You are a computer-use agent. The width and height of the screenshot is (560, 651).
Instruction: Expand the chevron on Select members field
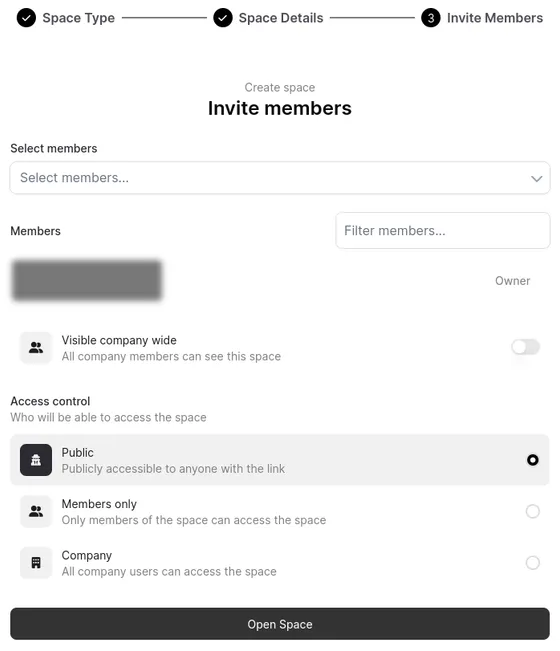(x=536, y=179)
